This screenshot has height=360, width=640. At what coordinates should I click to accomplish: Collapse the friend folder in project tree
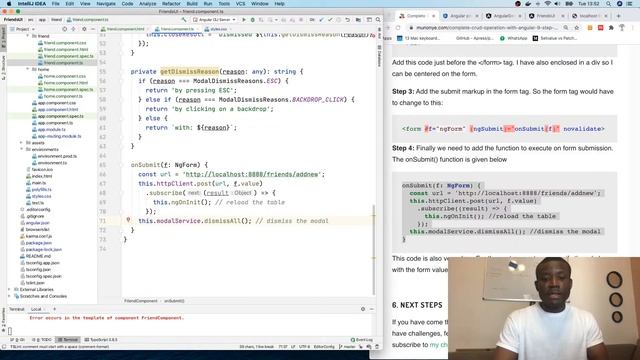(28, 36)
